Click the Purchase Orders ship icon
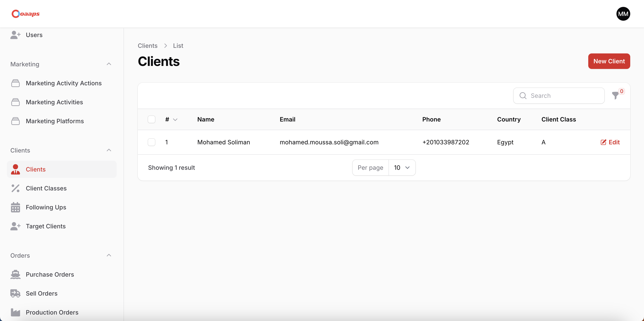The height and width of the screenshot is (321, 644). (x=15, y=274)
